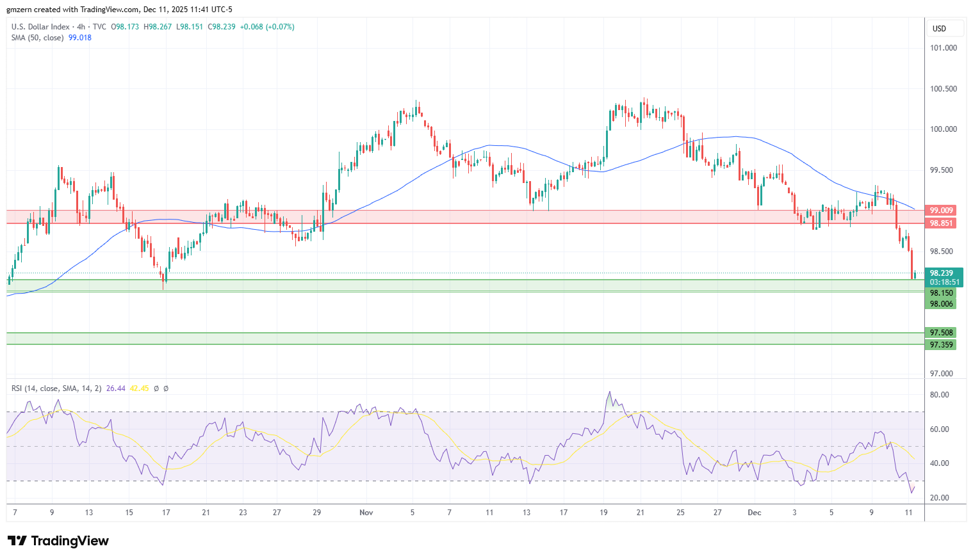Click the 100.000 price axis label
The image size is (973, 560).
(944, 129)
